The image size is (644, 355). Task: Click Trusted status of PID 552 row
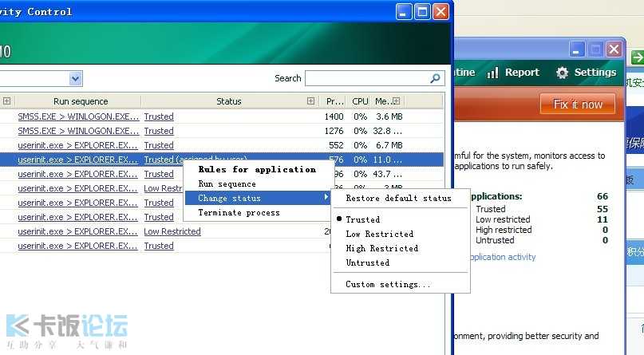(159, 145)
